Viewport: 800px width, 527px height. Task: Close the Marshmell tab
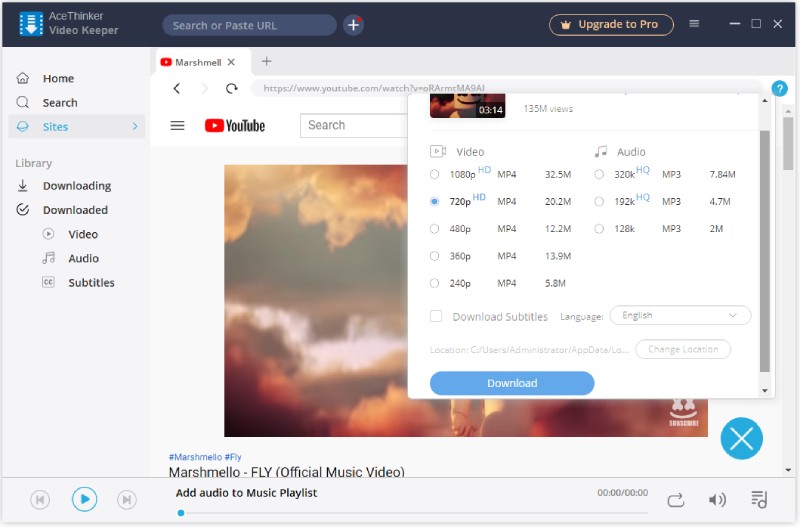[x=231, y=62]
